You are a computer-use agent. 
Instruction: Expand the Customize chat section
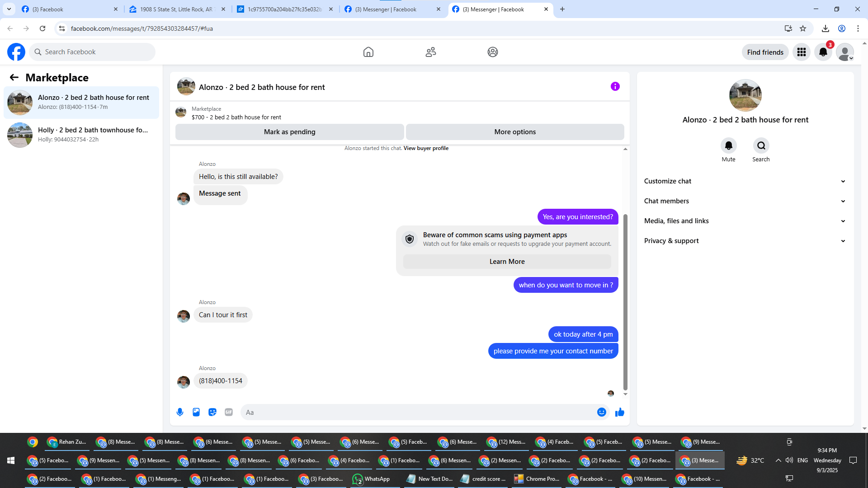click(745, 181)
